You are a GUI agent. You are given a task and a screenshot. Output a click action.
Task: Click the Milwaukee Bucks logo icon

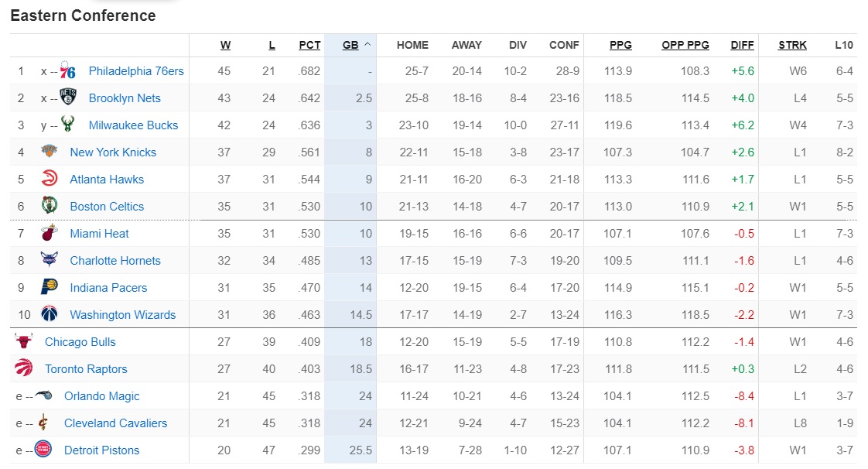[x=68, y=125]
